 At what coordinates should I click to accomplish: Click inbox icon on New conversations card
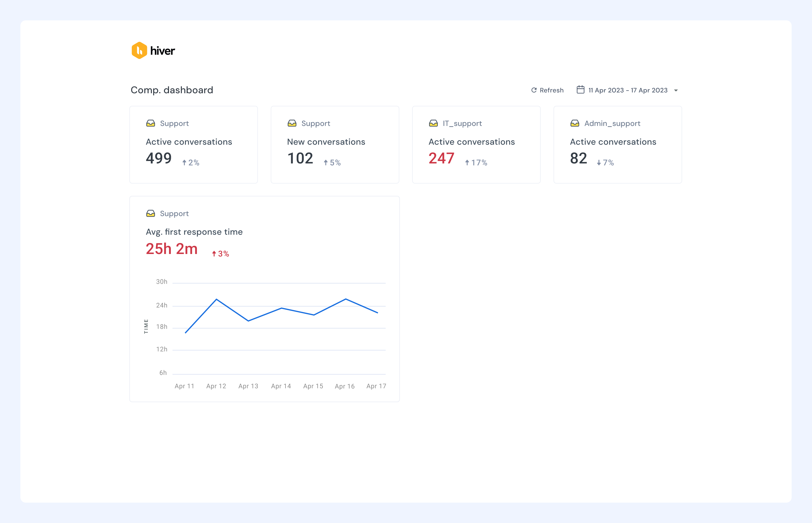[x=292, y=123]
